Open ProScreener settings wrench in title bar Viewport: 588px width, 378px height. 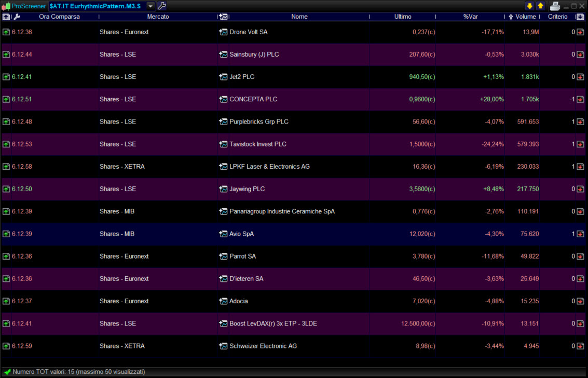[162, 6]
